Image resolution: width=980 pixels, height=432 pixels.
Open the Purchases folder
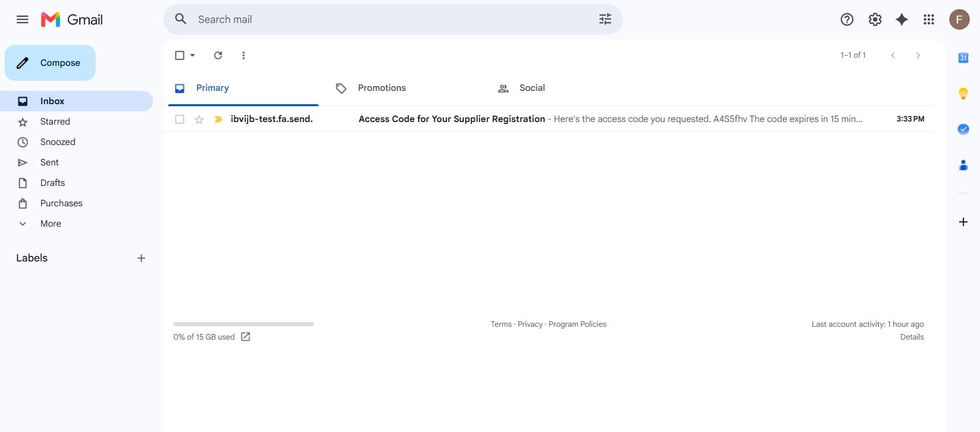pyautogui.click(x=76, y=203)
